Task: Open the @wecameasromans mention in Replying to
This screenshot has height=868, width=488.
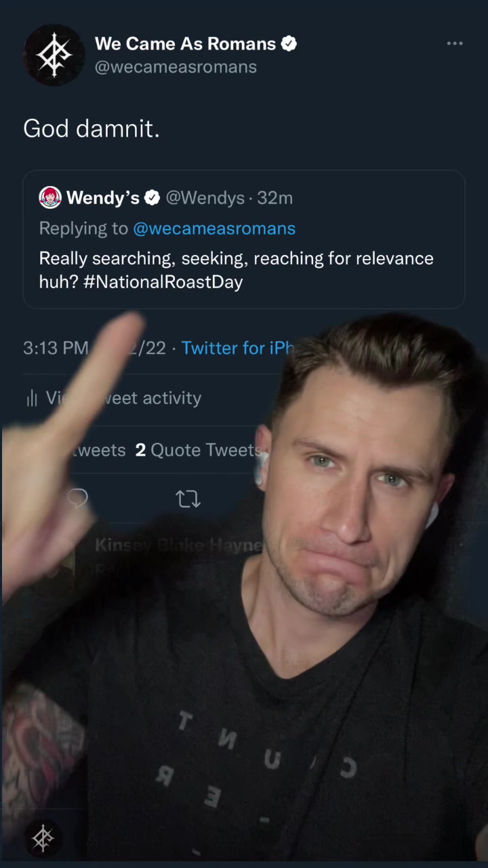Action: tap(214, 229)
